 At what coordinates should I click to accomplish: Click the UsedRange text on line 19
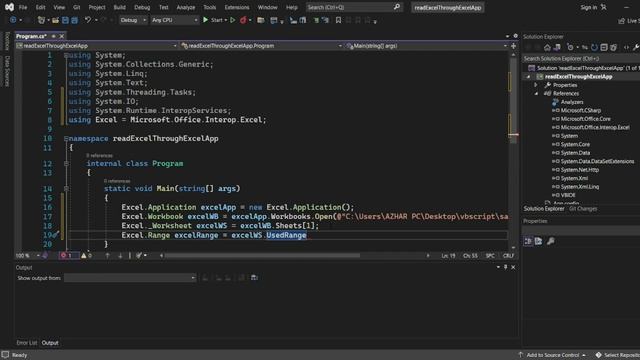286,235
